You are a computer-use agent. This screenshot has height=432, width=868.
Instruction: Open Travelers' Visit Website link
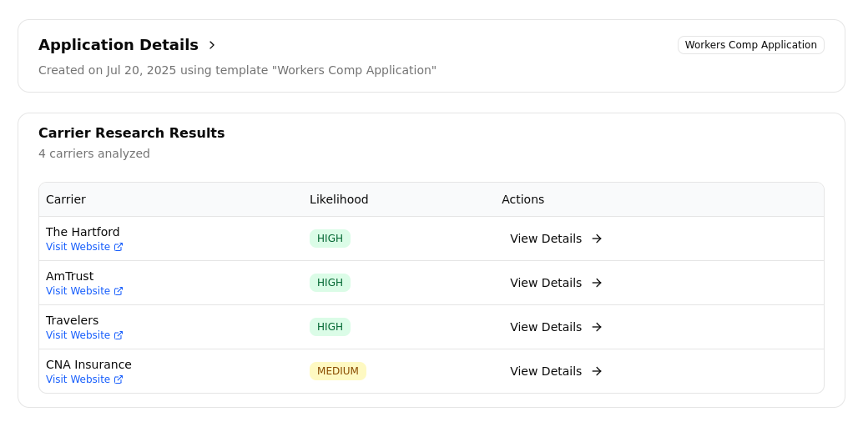click(x=84, y=335)
